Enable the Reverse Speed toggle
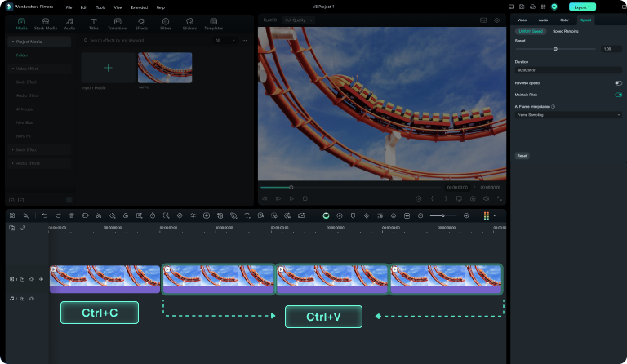The width and height of the screenshot is (627, 364). pyautogui.click(x=618, y=83)
